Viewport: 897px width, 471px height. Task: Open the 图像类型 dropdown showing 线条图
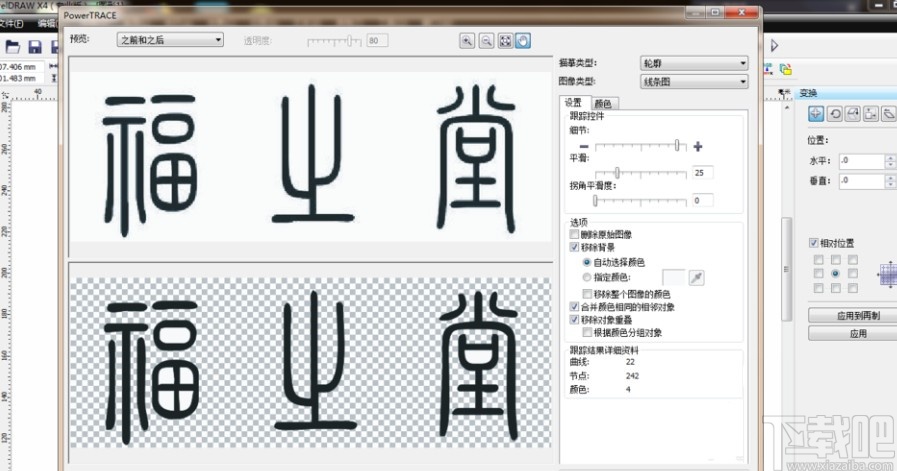(693, 82)
